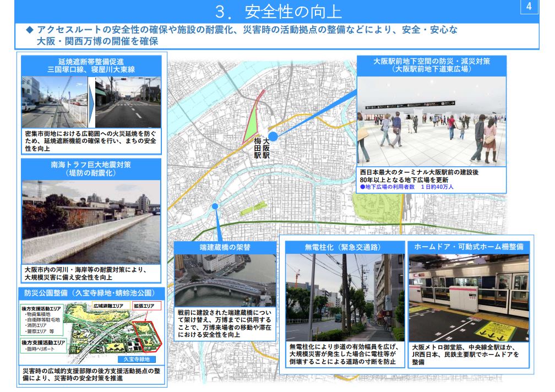Click the ホームドア・可動式ホーム柵整備 header

click(x=468, y=247)
